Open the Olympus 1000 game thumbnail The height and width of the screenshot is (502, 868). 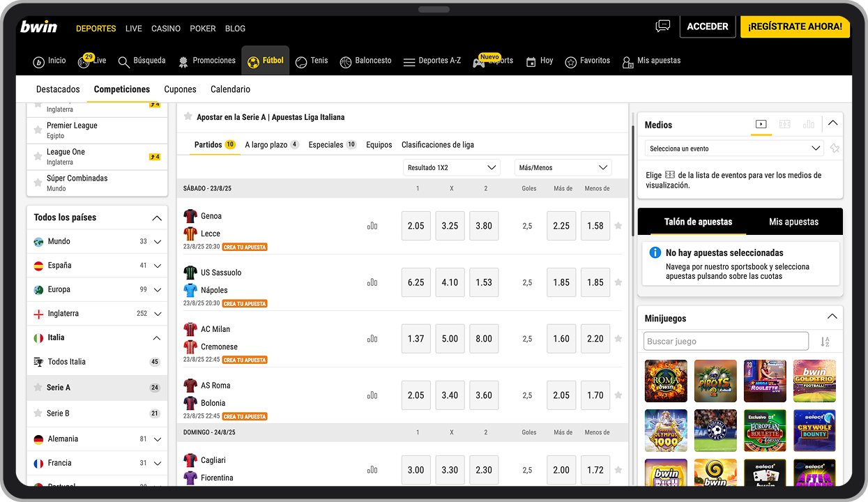666,431
